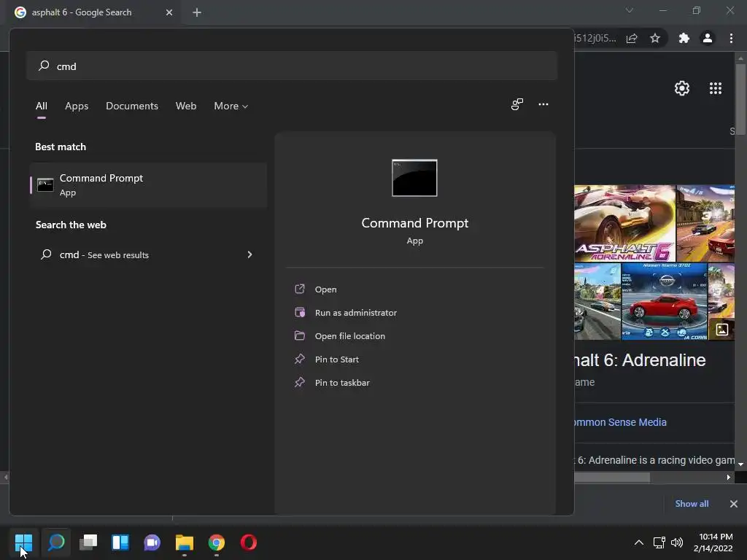Bookmark this page with the star
This screenshot has height=560, width=747.
[655, 39]
